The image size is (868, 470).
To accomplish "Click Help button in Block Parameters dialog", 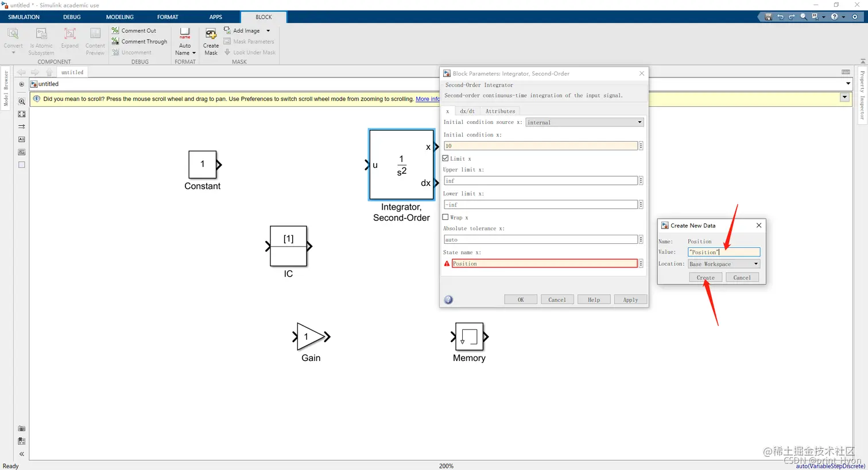I will tap(594, 300).
